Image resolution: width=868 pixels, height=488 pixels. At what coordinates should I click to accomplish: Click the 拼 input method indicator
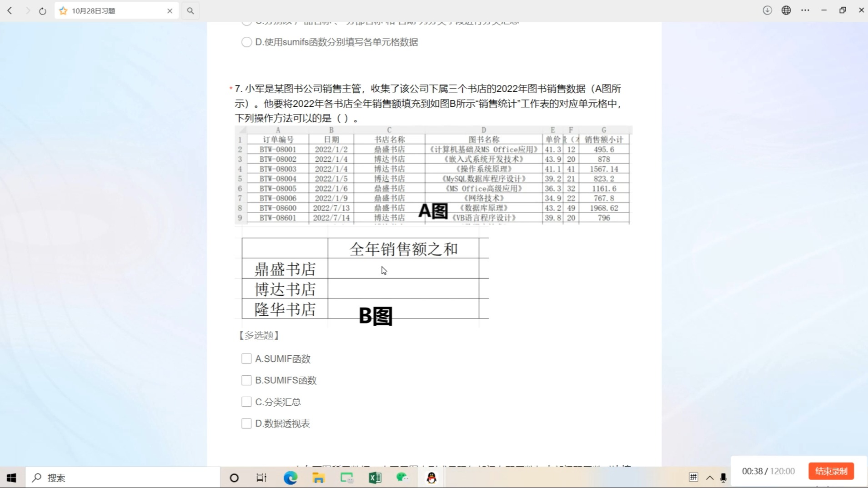693,477
